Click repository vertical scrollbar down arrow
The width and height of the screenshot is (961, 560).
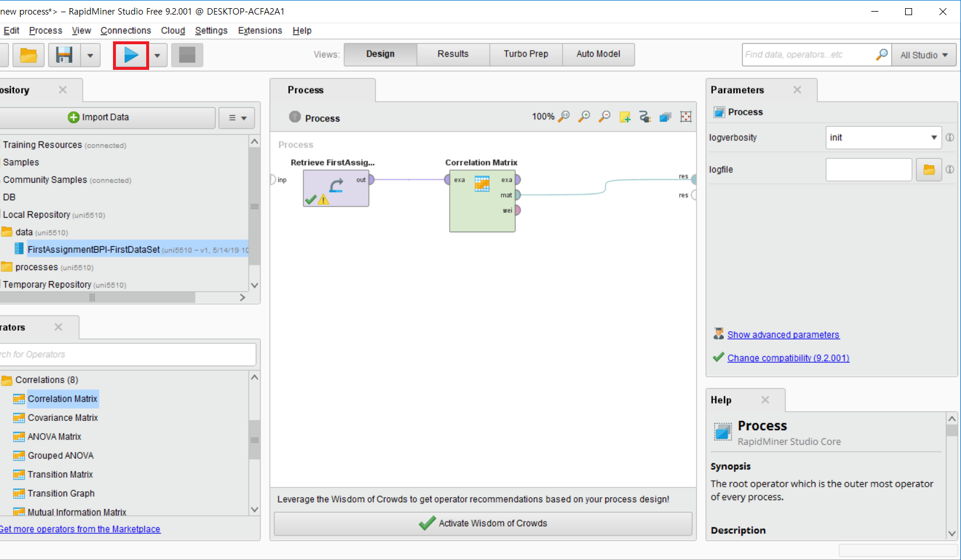point(255,285)
